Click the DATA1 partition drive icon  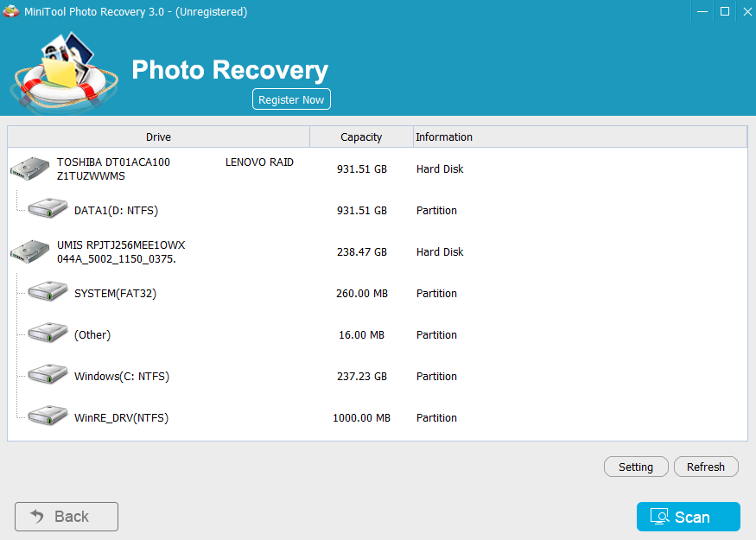click(x=48, y=208)
